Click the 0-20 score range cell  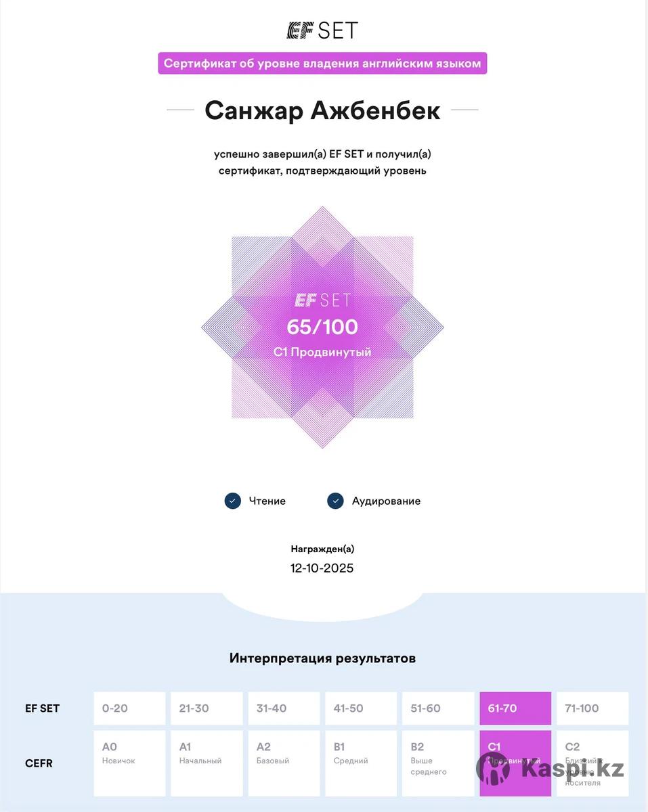(x=129, y=708)
